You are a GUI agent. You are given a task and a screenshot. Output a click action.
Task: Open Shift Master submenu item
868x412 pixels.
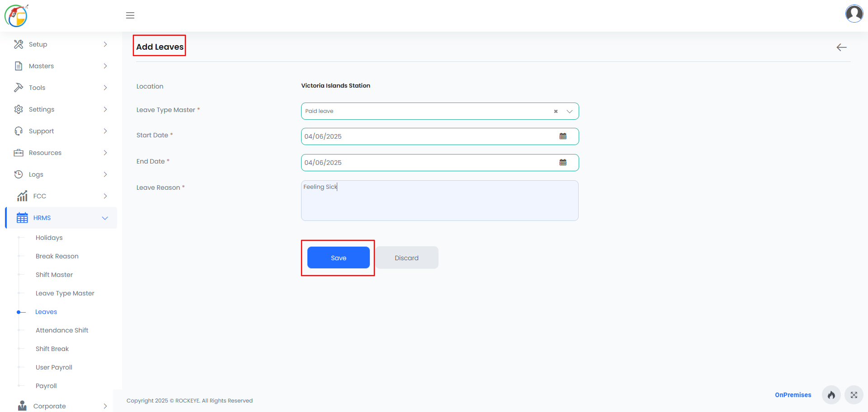point(54,275)
